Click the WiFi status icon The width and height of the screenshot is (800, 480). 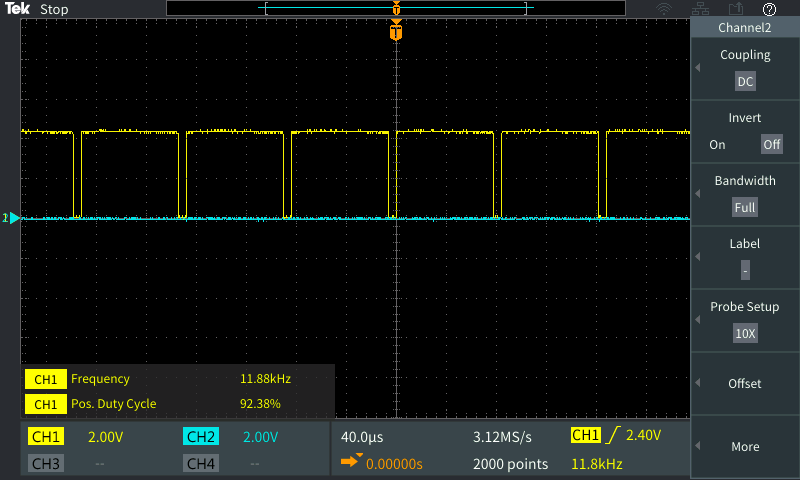pos(664,9)
